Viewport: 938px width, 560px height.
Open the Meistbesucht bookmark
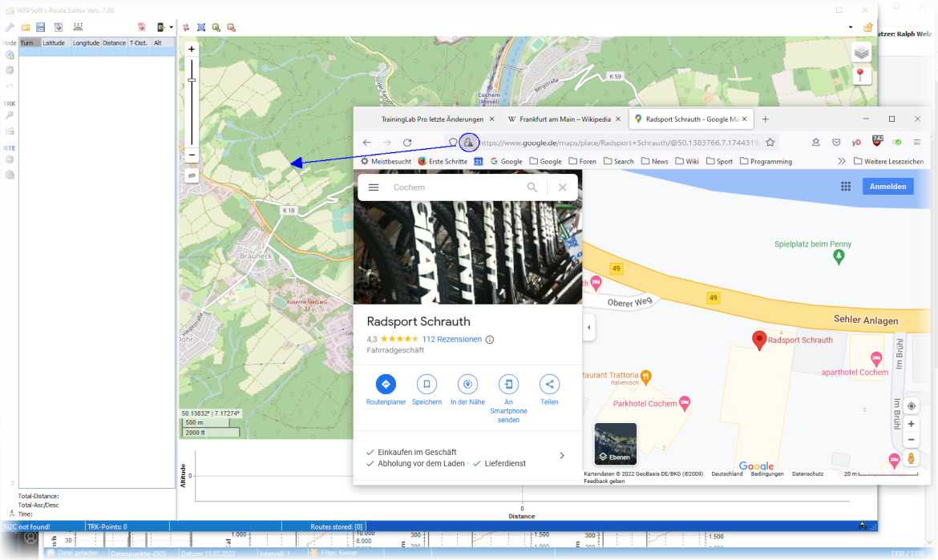[x=386, y=161]
